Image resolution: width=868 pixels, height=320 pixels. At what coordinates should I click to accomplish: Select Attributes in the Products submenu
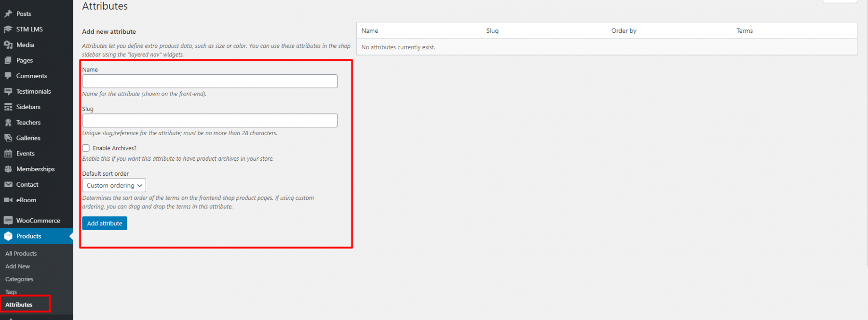point(19,305)
